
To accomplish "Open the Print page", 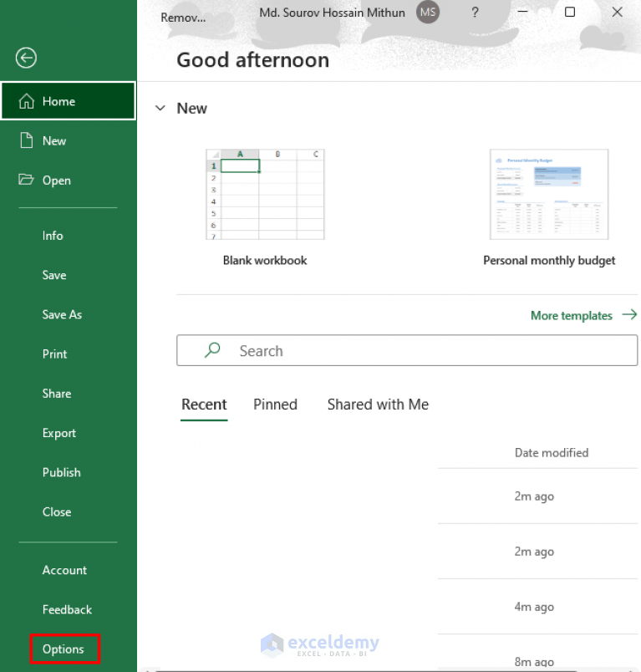I will point(55,354).
